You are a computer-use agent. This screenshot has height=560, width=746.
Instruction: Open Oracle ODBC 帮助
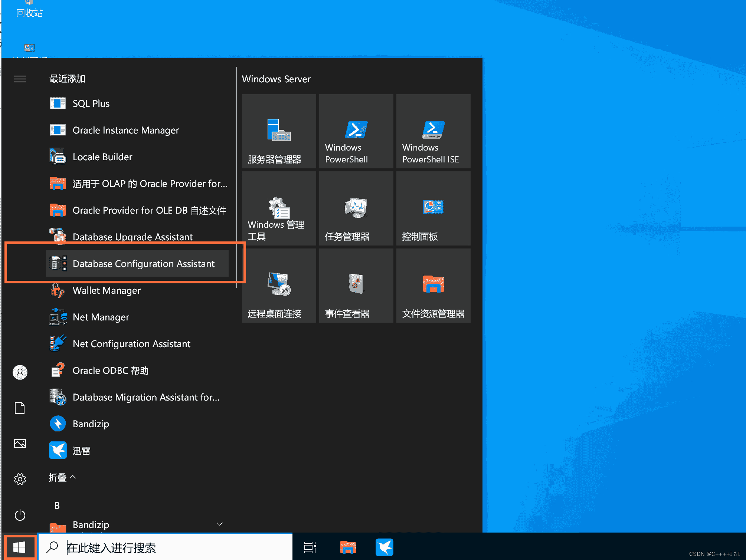(x=137, y=370)
